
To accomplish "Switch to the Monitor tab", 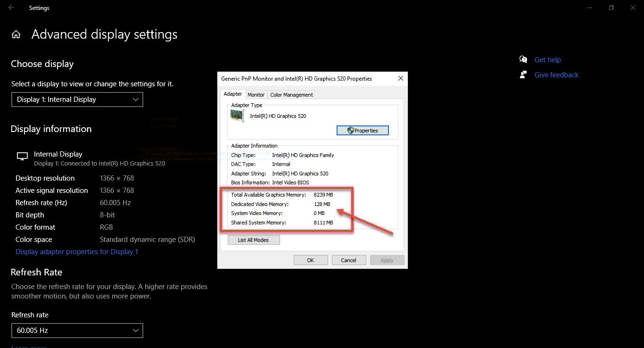I will click(x=256, y=94).
